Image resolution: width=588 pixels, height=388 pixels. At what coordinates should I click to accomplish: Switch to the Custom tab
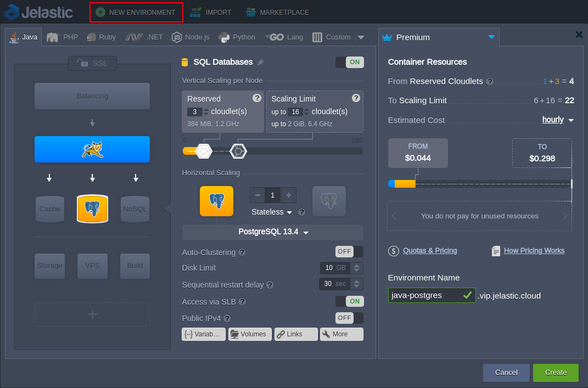pyautogui.click(x=332, y=37)
